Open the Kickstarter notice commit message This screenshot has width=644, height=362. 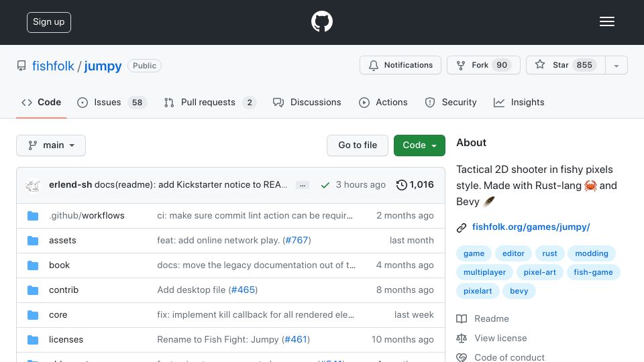(x=191, y=185)
